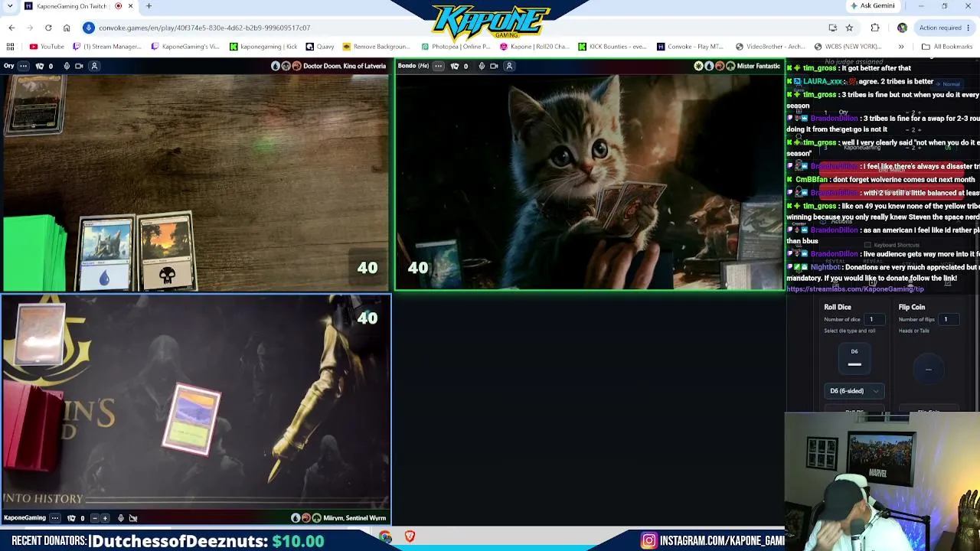This screenshot has height=551, width=980.
Task: Open the KaponeGaming's Vi... bookmark
Action: click(185, 47)
